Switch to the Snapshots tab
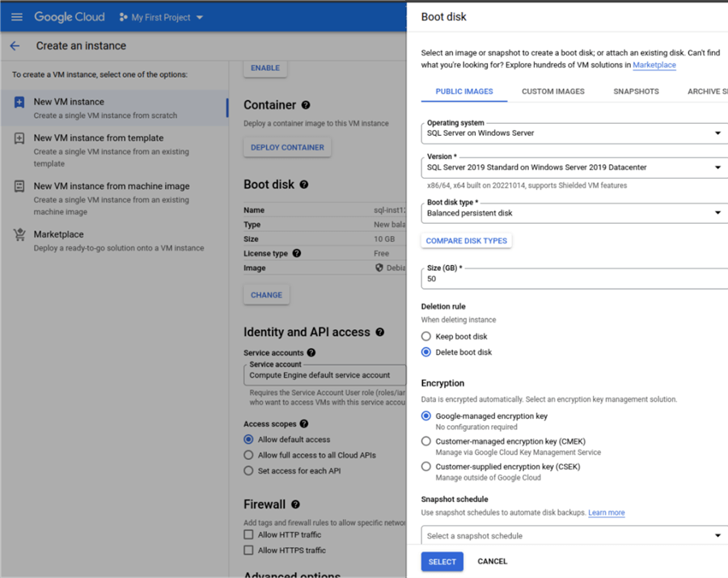728x578 pixels. click(x=636, y=91)
